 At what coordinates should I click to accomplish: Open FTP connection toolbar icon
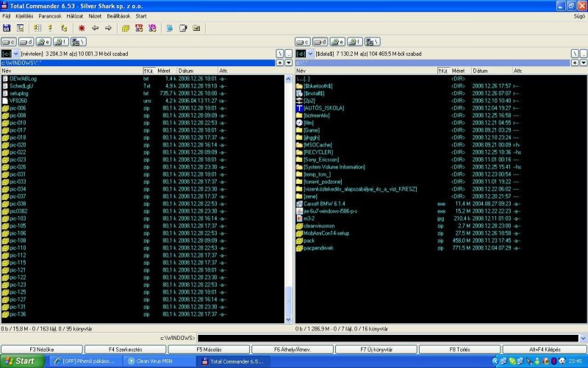coord(139,28)
